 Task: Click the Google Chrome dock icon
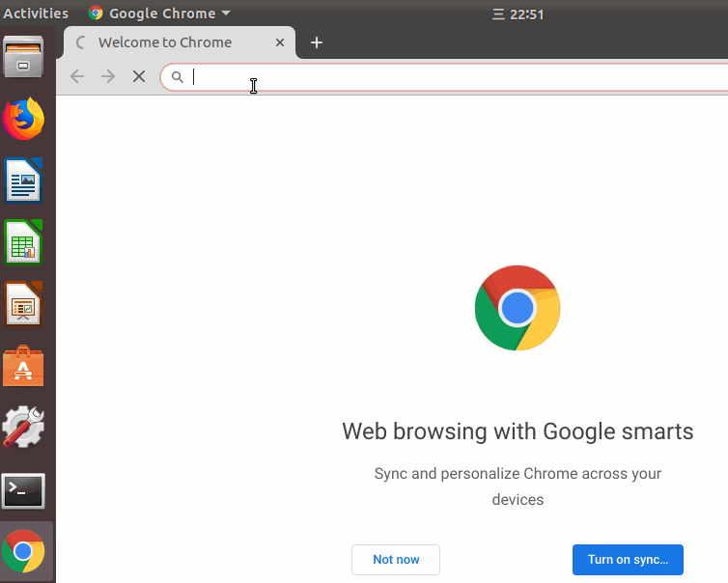[23, 551]
